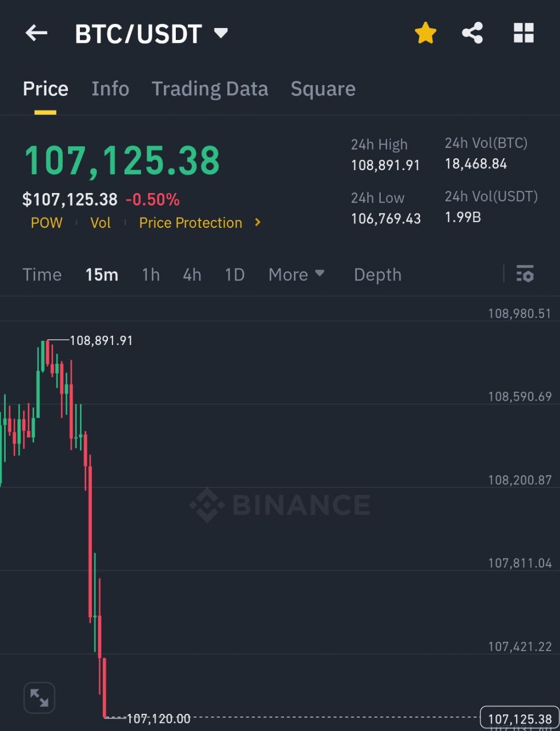Open chart settings icon beside Depth

coord(525,274)
